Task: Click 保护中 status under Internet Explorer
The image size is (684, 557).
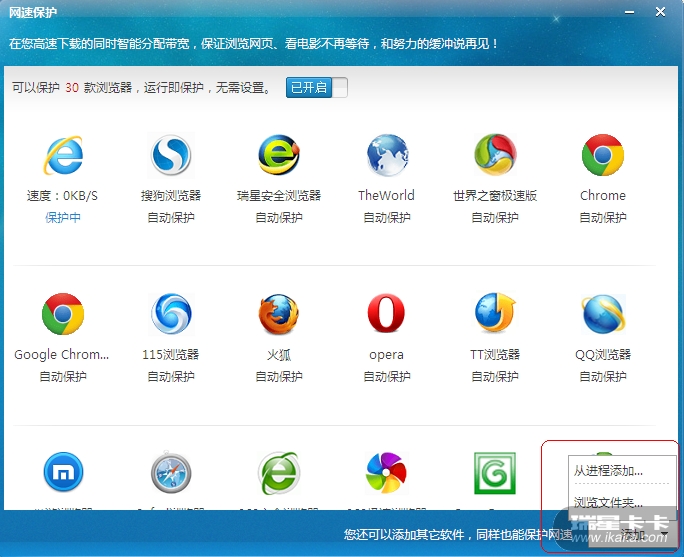Action: [x=63, y=217]
